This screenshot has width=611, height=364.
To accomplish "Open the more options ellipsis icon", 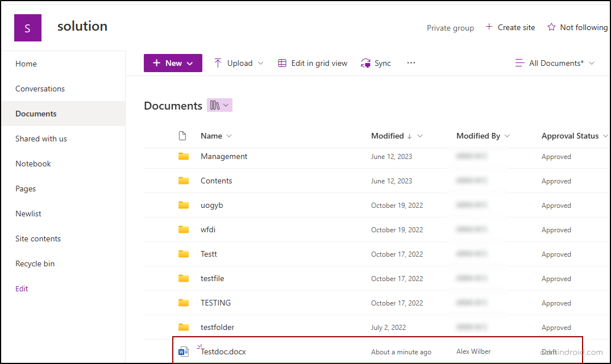I will [411, 62].
